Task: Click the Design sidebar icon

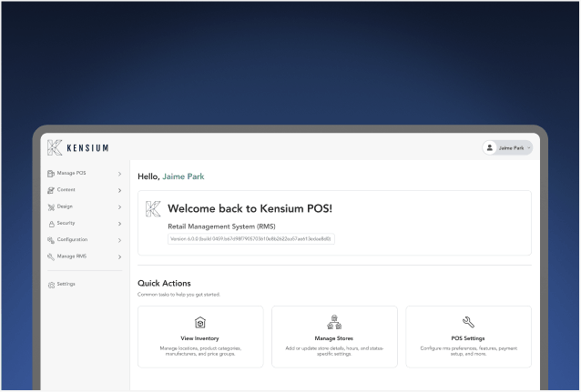Action: (x=51, y=207)
